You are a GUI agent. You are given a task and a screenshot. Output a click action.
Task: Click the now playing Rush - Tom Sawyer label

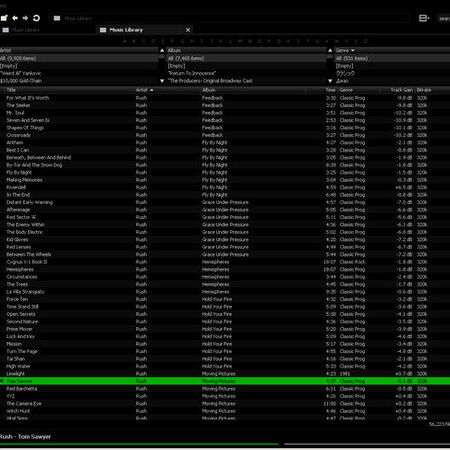[25, 437]
